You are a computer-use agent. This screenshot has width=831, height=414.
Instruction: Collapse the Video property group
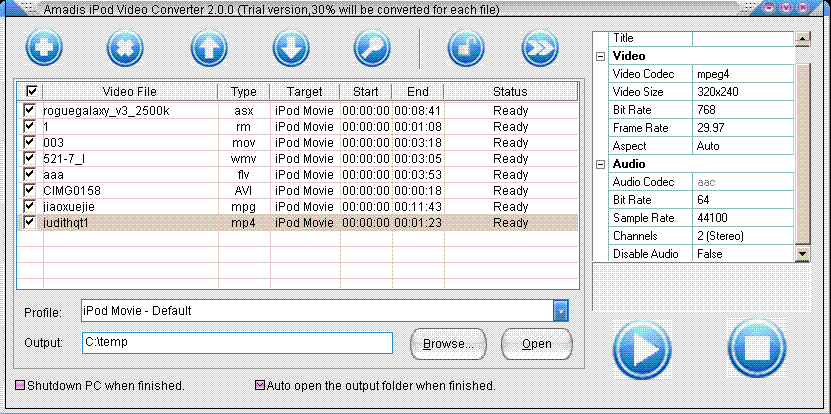click(x=600, y=56)
